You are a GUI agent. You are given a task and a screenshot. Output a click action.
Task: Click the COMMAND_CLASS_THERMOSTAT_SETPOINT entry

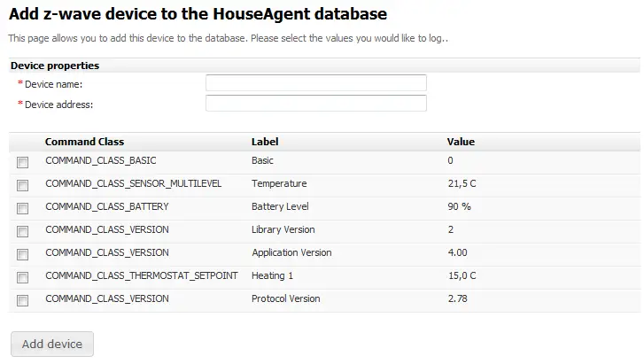click(142, 275)
